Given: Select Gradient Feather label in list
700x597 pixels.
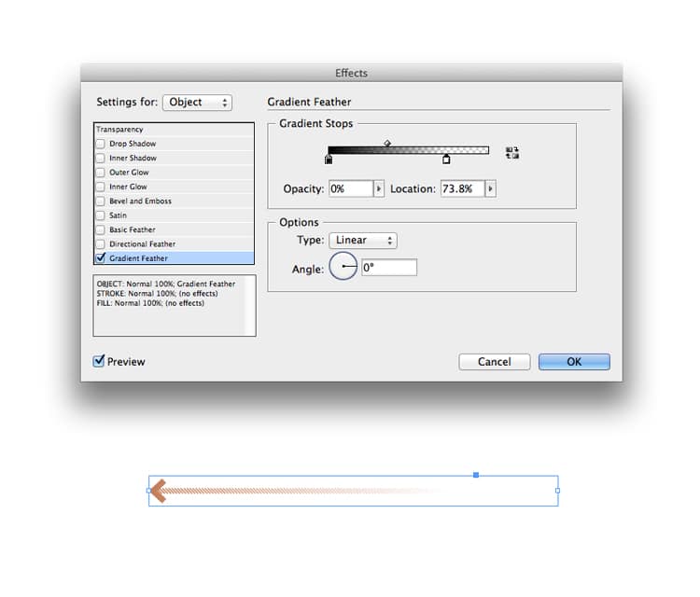Looking at the screenshot, I should pos(138,258).
